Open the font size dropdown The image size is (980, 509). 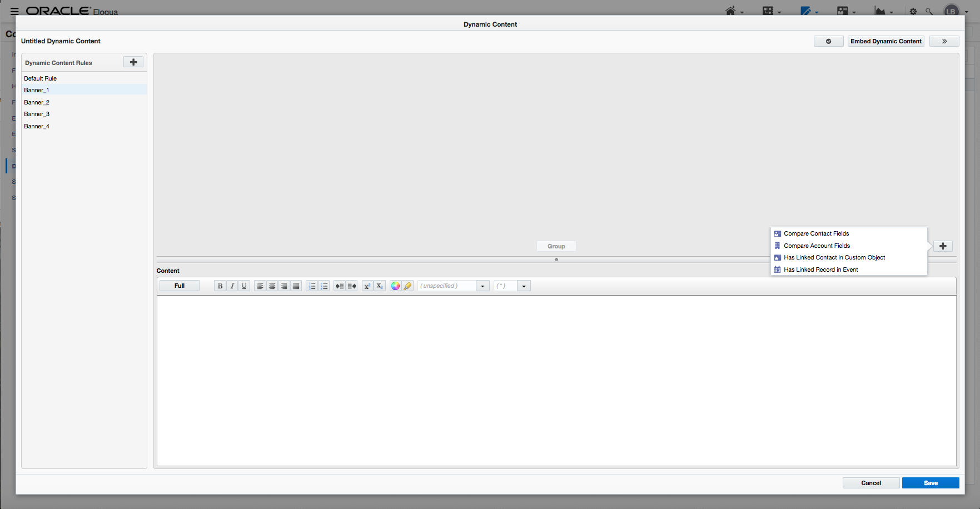(523, 286)
